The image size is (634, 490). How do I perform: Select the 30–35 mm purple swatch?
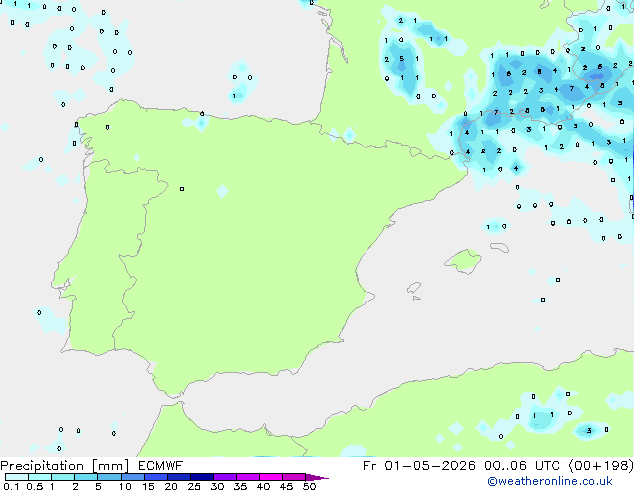click(224, 477)
